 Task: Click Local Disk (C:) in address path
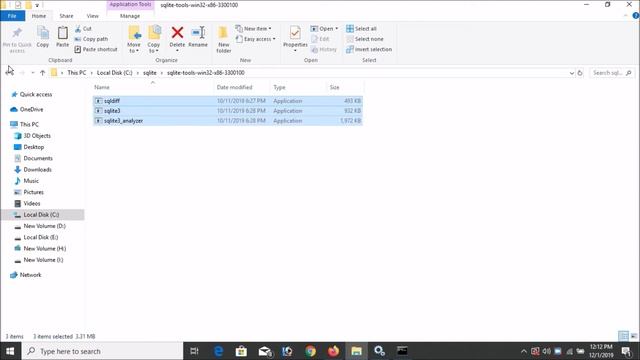click(x=115, y=73)
